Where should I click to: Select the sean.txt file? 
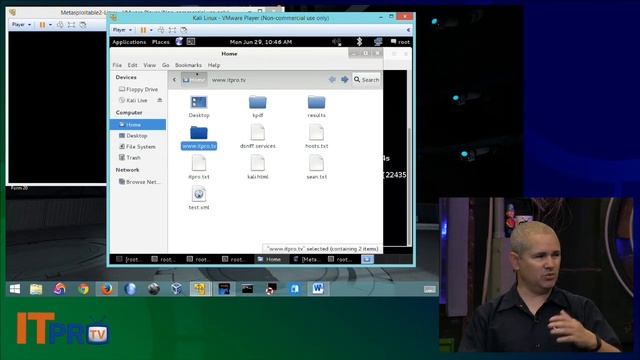[316, 168]
